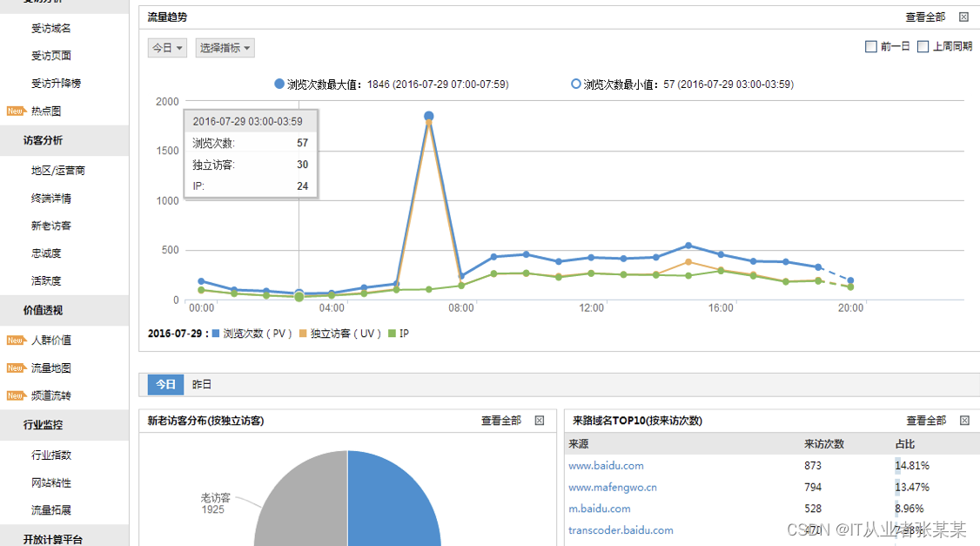The height and width of the screenshot is (546, 980).
Task: Click the peak data point at 07:00
Action: (x=429, y=116)
